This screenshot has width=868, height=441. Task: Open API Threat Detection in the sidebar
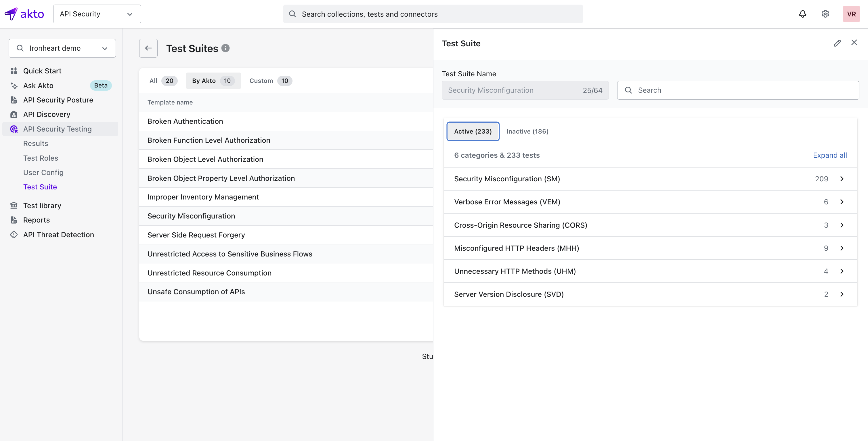pos(58,235)
